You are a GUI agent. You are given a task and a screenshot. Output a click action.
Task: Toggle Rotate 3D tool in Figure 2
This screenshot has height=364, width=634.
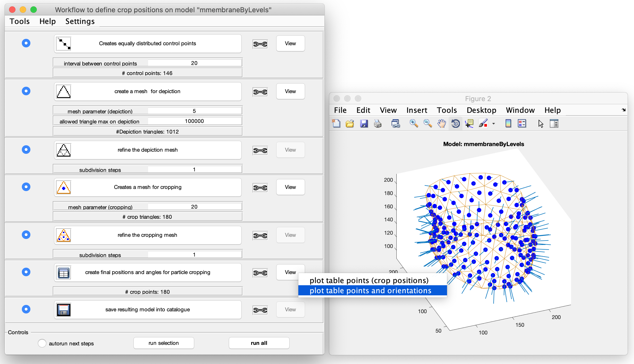tap(456, 123)
